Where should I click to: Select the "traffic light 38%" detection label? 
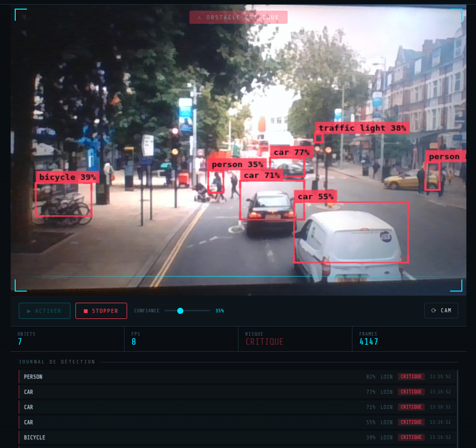click(x=362, y=128)
